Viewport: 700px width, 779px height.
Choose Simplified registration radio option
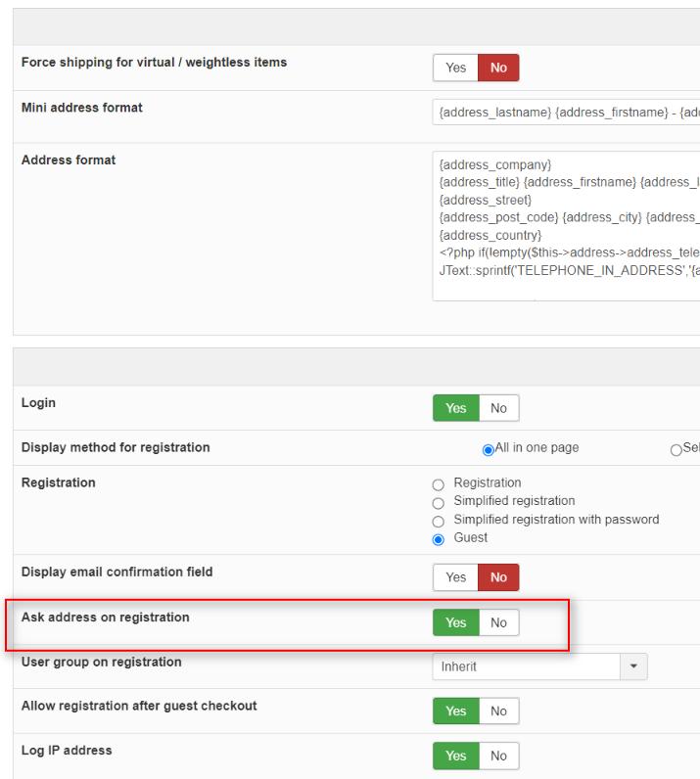tap(439, 502)
